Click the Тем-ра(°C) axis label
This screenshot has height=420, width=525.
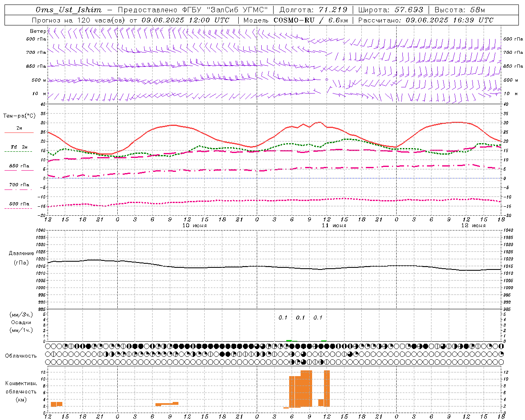(x=19, y=116)
